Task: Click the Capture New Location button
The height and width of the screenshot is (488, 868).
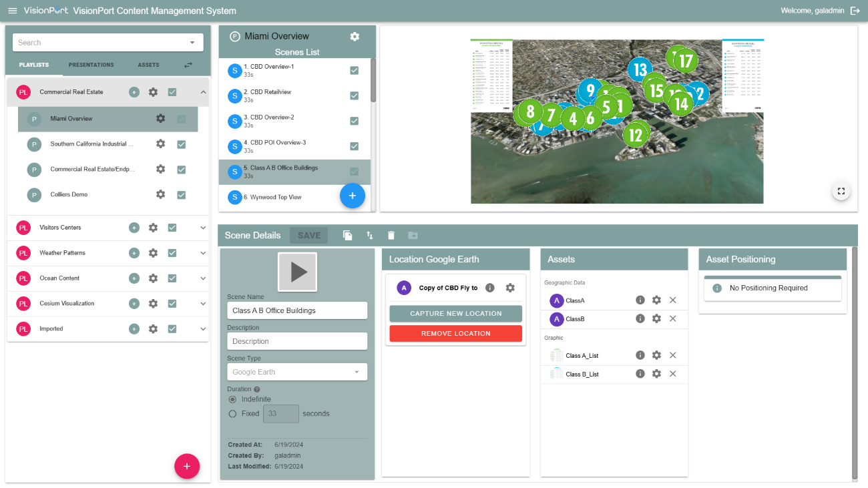Action: [x=455, y=314]
